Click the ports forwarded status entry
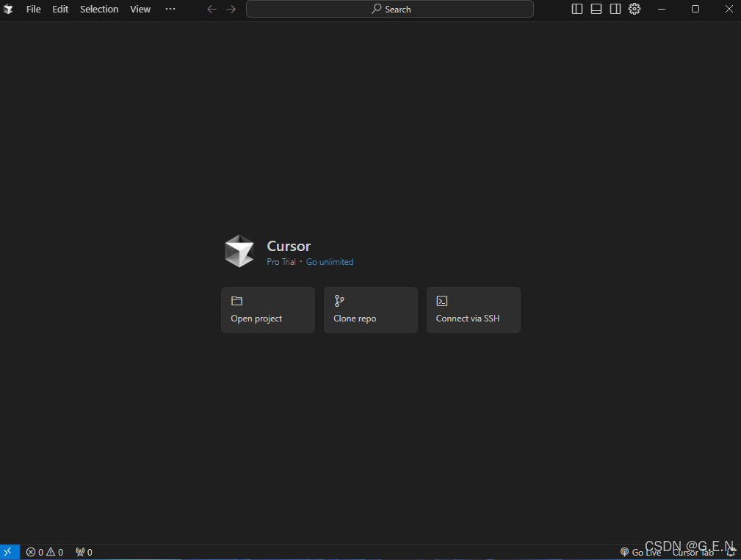The width and height of the screenshot is (741, 560). tap(84, 552)
